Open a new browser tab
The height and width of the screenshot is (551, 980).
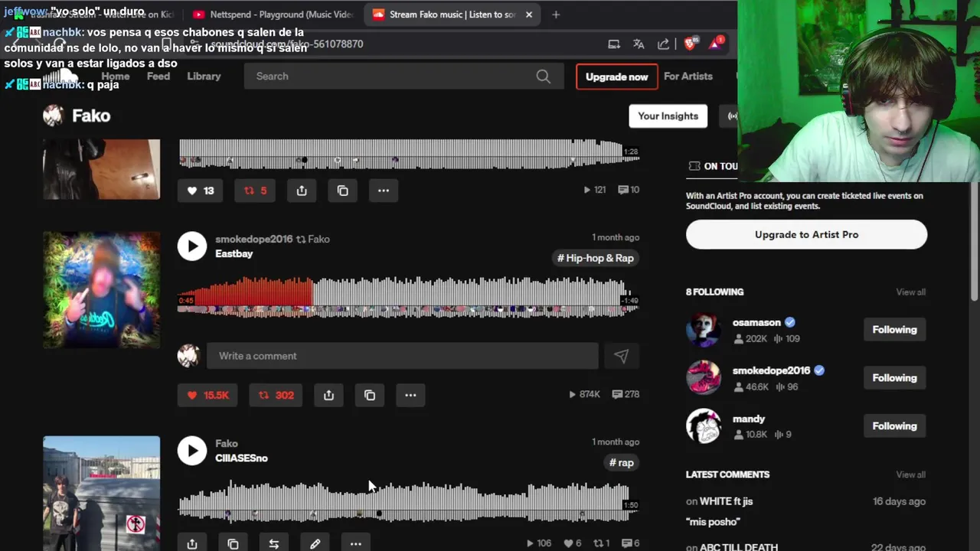(556, 15)
